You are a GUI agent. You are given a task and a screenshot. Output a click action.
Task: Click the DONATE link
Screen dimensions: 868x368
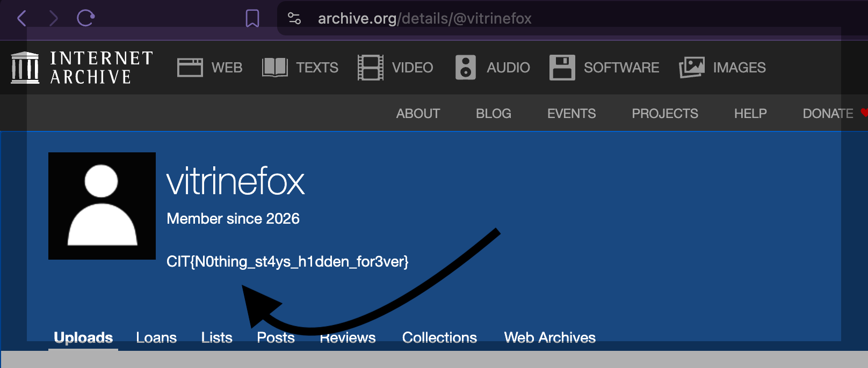tap(828, 114)
